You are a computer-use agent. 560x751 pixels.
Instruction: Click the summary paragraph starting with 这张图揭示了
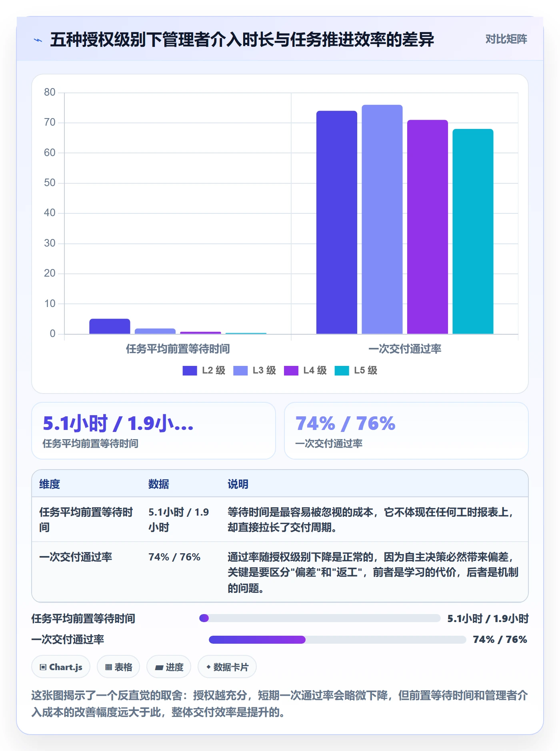(280, 704)
